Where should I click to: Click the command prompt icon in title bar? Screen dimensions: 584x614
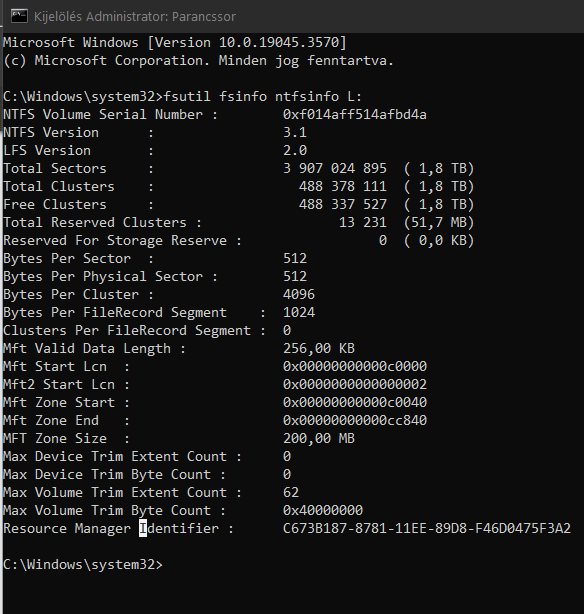point(19,16)
